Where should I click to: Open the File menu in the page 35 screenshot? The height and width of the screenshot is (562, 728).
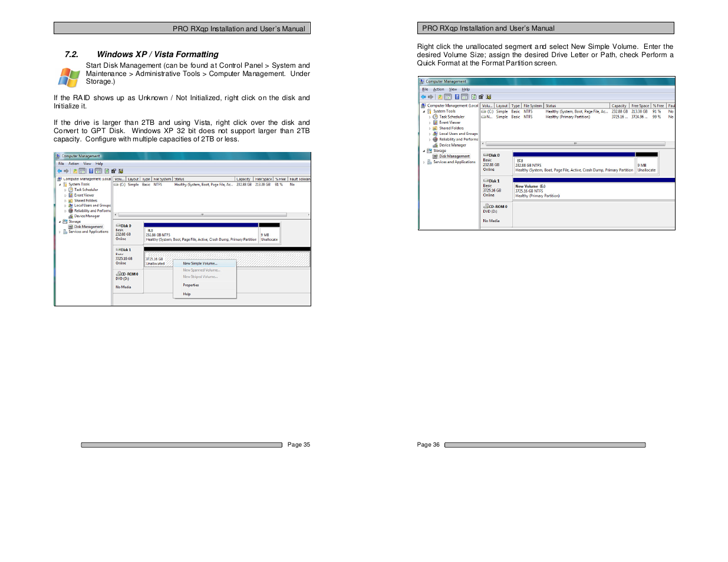coord(61,163)
